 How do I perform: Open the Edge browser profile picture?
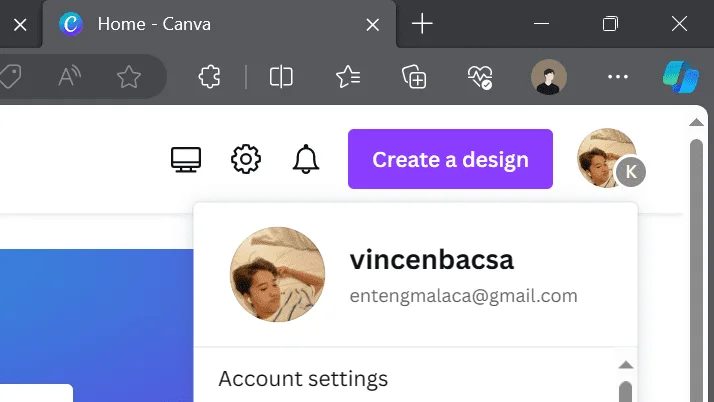coord(549,77)
